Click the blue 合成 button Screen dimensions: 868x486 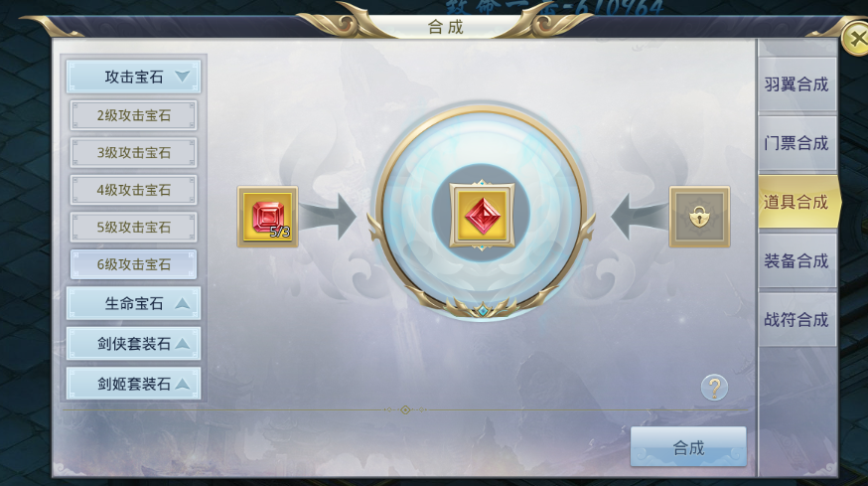pos(688,446)
